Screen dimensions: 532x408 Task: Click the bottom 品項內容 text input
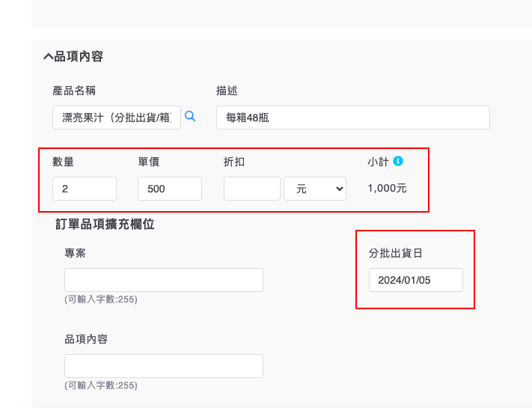163,366
